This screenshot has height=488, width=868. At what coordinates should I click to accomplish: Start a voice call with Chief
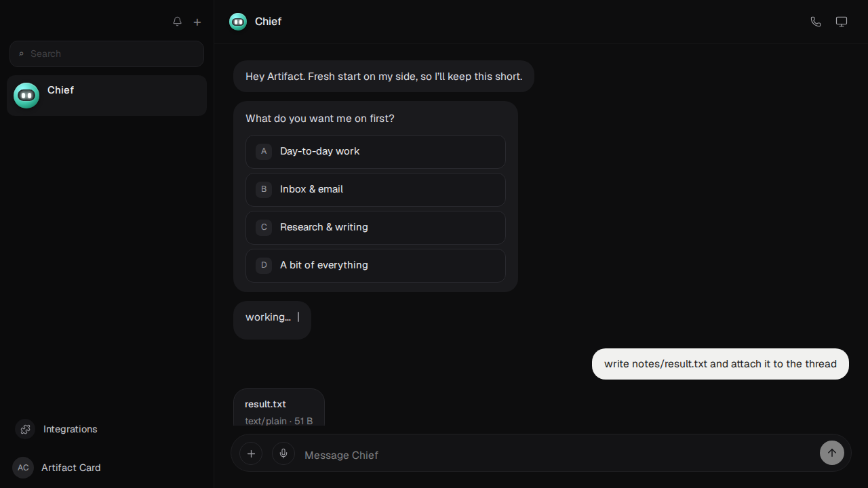[816, 22]
